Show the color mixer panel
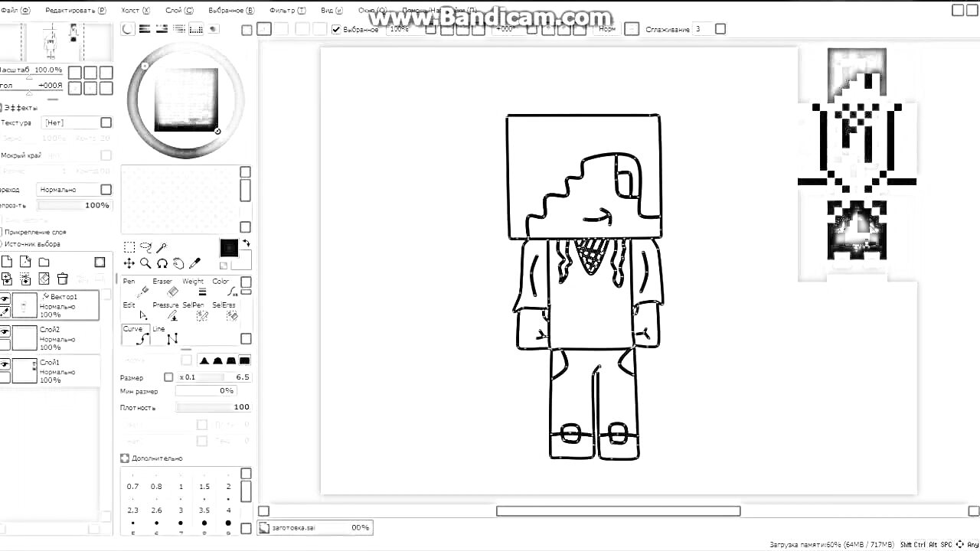Viewport: 980px width, 551px height. tap(178, 29)
